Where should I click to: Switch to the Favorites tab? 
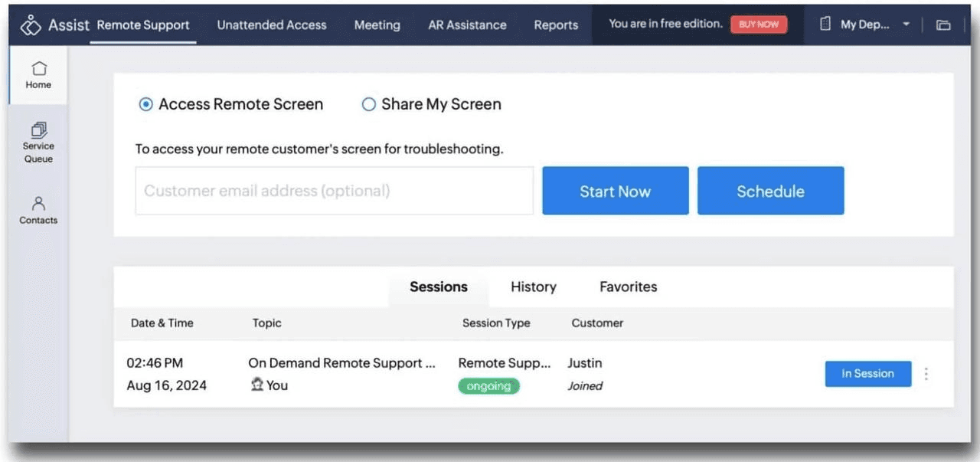[x=628, y=287]
